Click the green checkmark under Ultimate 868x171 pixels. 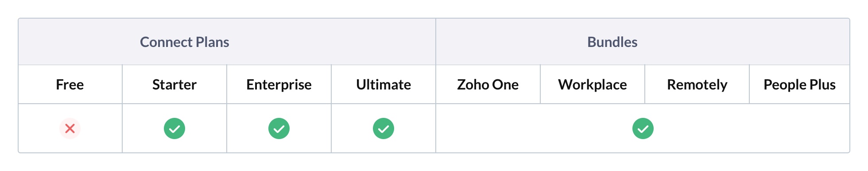(384, 128)
